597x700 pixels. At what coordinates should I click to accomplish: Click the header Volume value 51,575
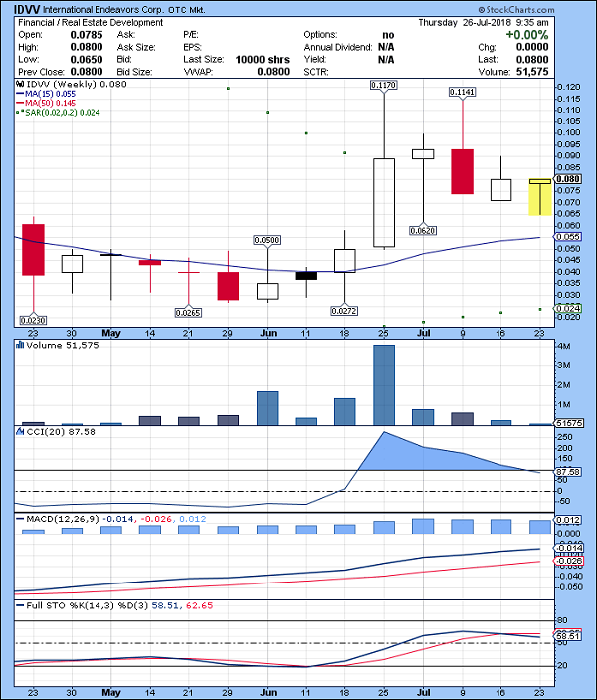click(532, 72)
